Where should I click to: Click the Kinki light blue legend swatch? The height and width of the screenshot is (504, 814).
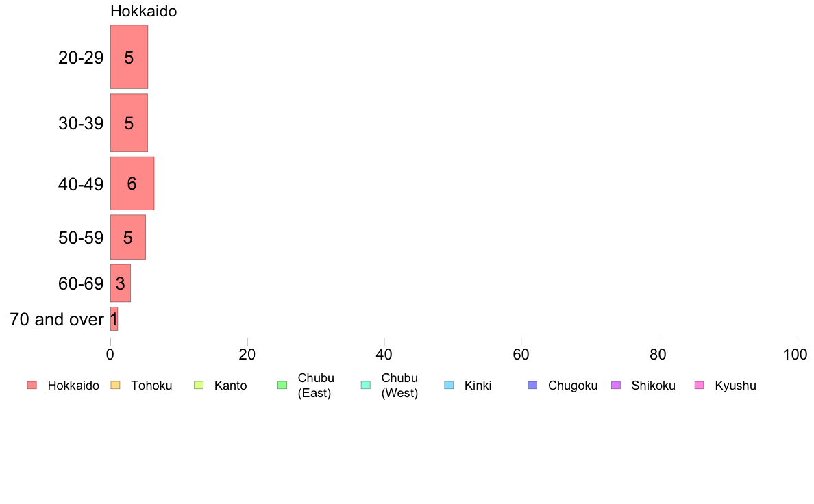click(x=449, y=385)
